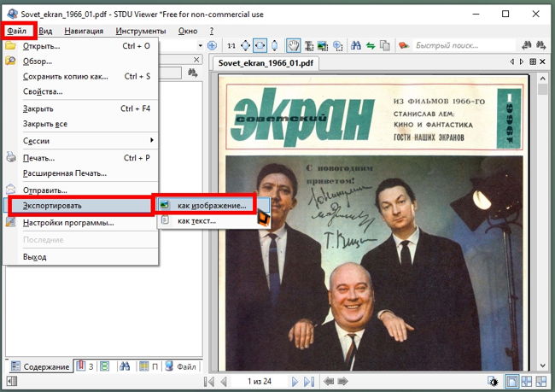This screenshot has width=555, height=392.
Task: Choose Обзор... menu entry
Action: tap(81, 61)
